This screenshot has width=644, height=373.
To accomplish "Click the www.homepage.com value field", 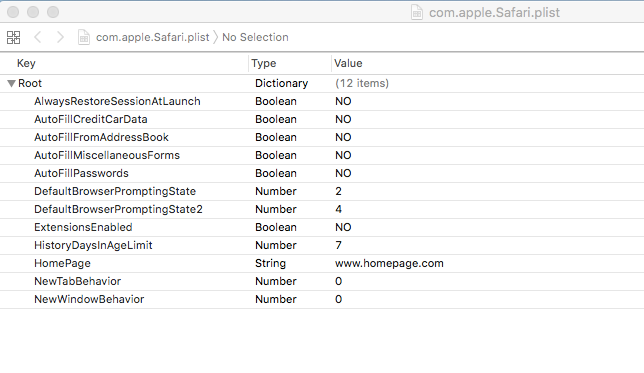I will [389, 263].
